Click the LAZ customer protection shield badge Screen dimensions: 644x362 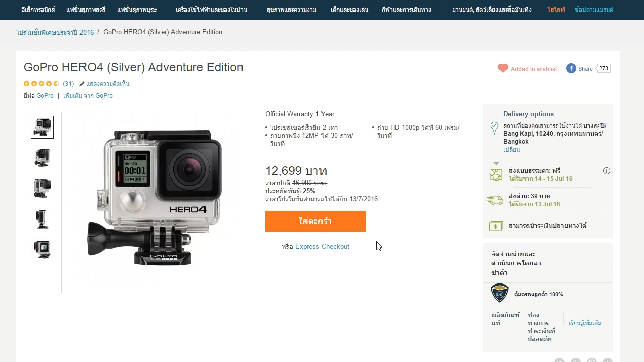coord(500,293)
